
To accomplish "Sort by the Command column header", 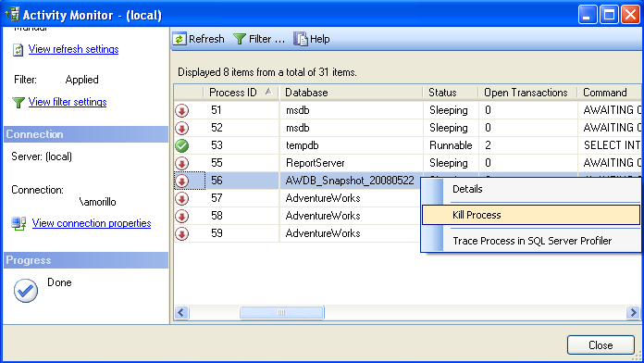I will coord(610,93).
